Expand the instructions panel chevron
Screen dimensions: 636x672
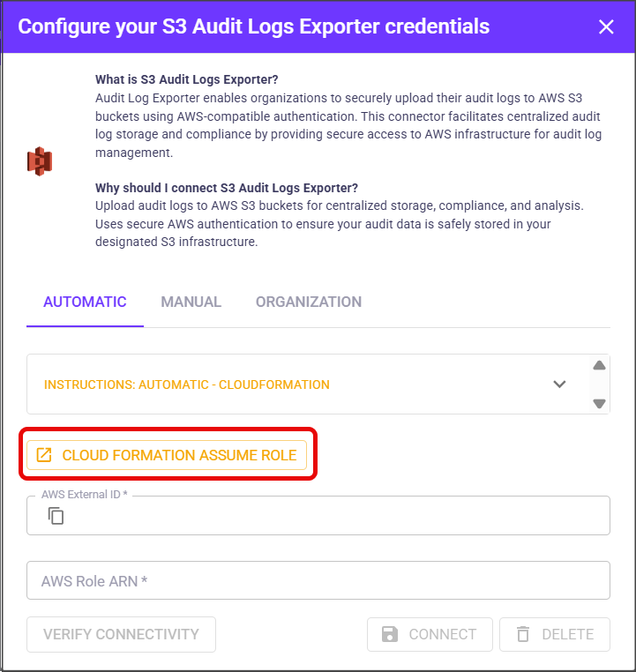pyautogui.click(x=558, y=385)
